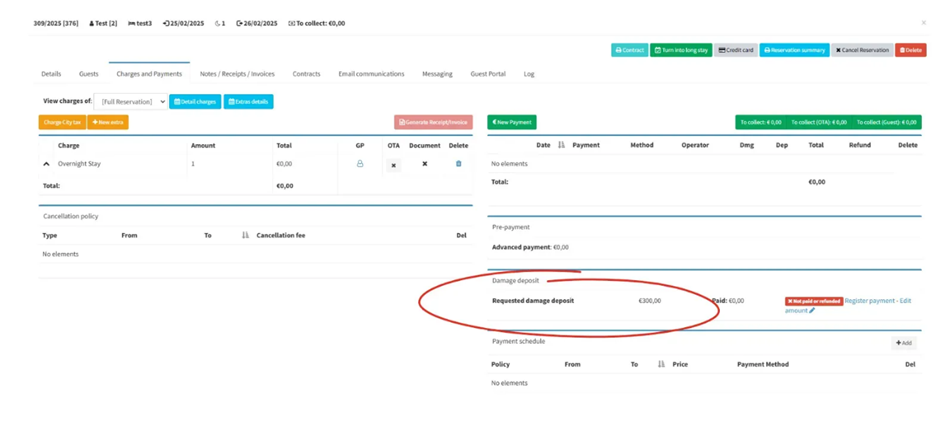Click the nights count moon indicator

(x=220, y=23)
